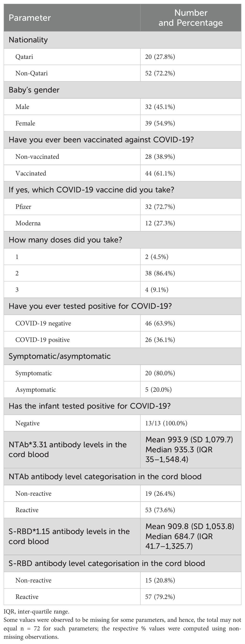This screenshot has width=245, height=644.
Task: Select the Nationality section heading
Action: (28, 40)
